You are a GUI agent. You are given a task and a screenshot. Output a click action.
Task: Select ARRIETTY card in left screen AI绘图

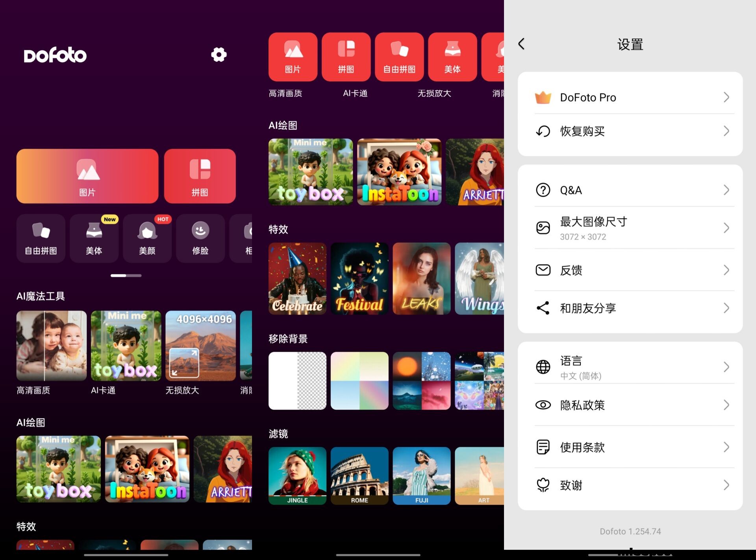[223, 469]
